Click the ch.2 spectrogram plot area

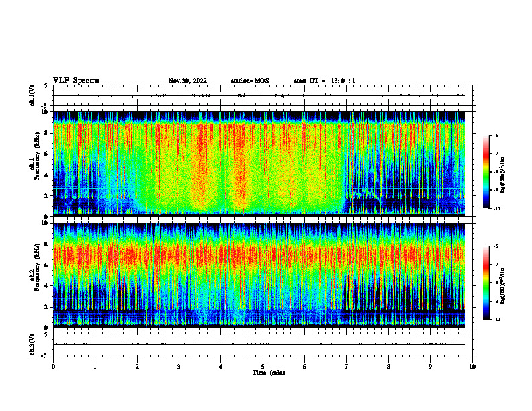(x=259, y=275)
